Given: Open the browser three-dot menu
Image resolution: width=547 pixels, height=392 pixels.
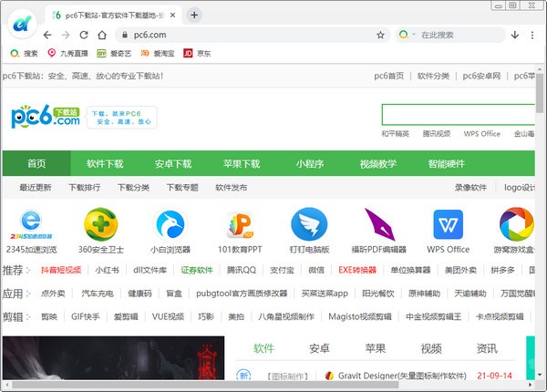Looking at the screenshot, I should tap(532, 35).
